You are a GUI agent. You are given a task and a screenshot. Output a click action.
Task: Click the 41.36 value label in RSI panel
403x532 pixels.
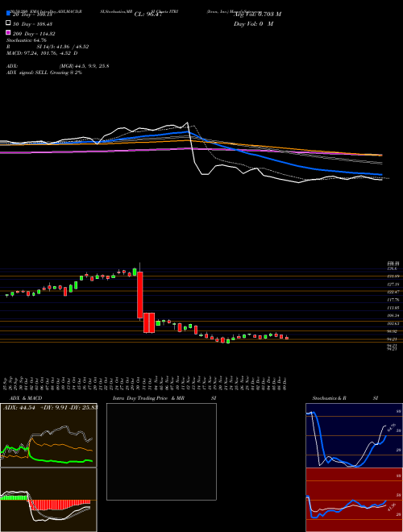(x=392, y=508)
